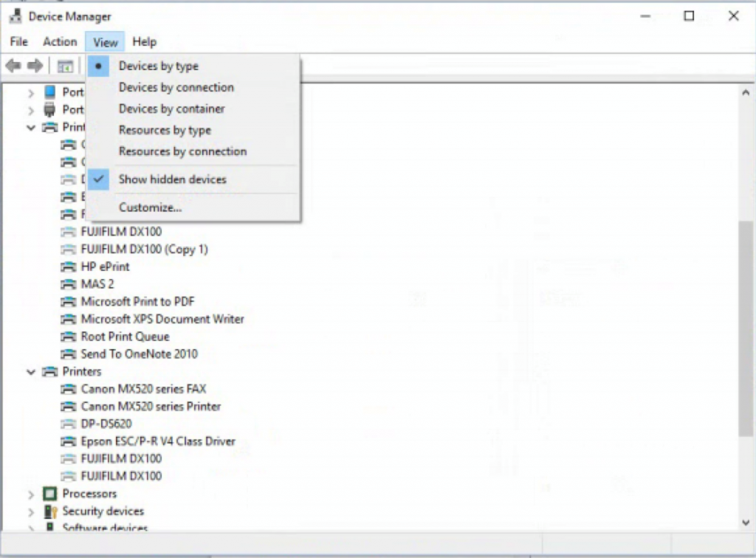The height and width of the screenshot is (558, 756).
Task: Open the Action menu
Action: [x=60, y=42]
